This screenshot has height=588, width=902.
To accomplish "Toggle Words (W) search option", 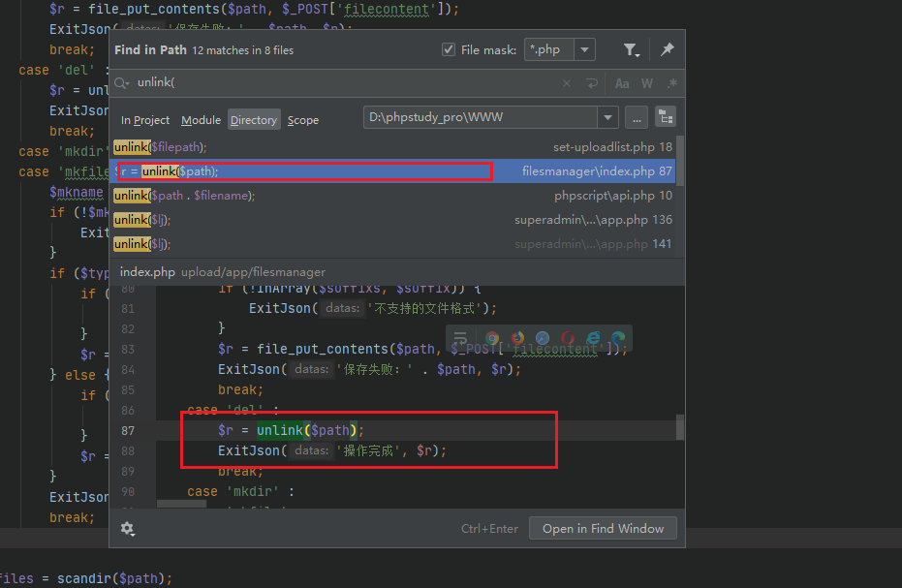I will coord(647,84).
